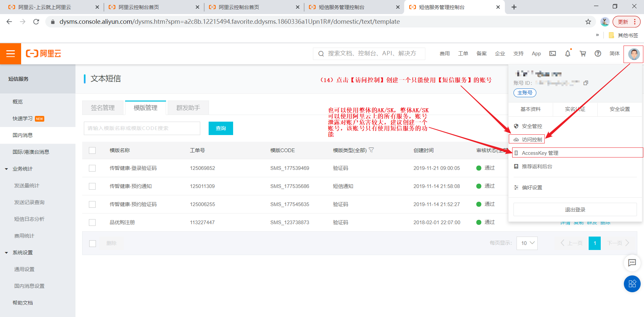This screenshot has height=317, width=644.
Task: Click the user avatar in header
Action: [x=634, y=54]
